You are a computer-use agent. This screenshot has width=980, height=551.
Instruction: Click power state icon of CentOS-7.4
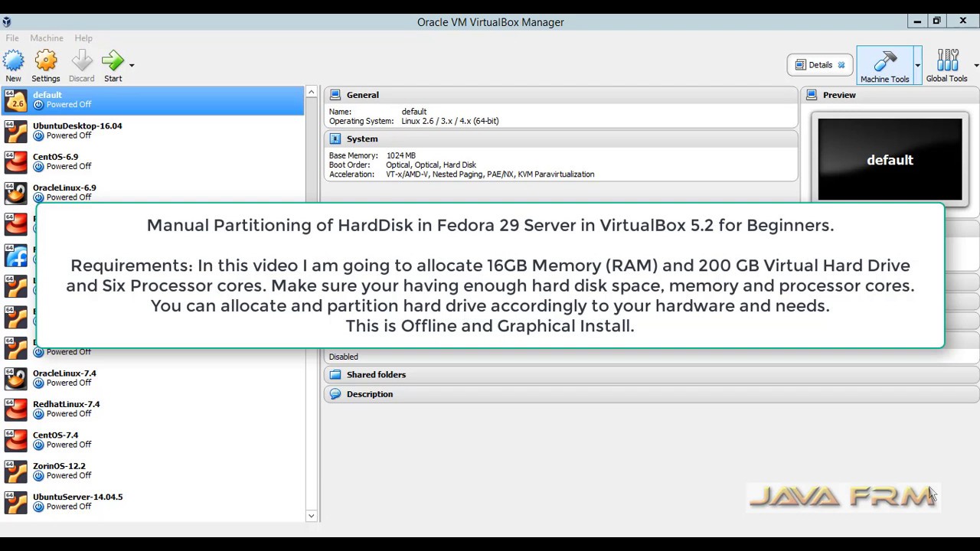38,445
